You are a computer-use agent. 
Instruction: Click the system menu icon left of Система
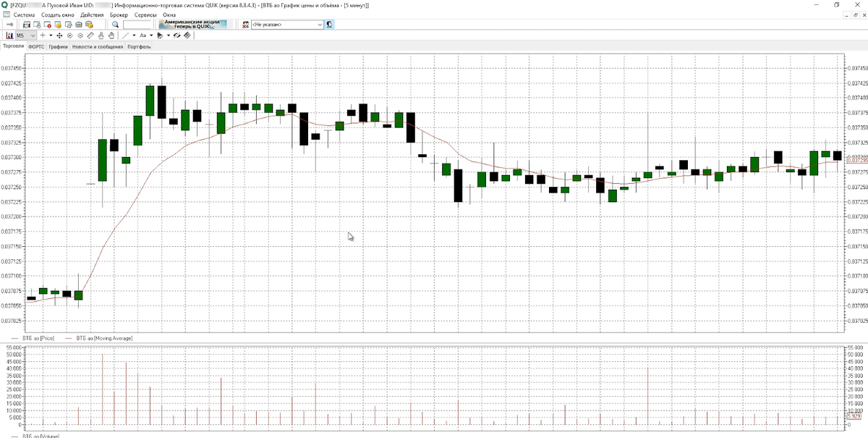point(6,14)
